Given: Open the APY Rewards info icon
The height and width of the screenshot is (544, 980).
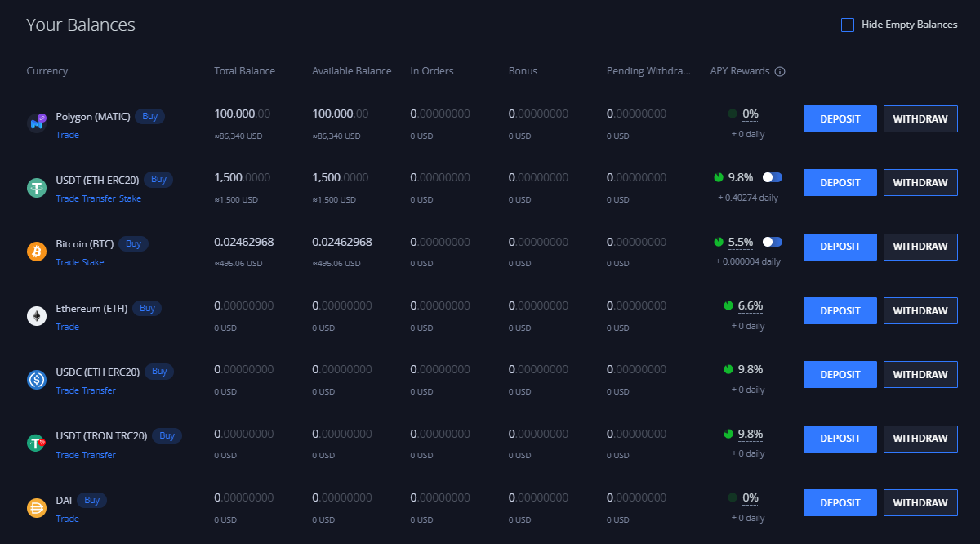Looking at the screenshot, I should (780, 71).
